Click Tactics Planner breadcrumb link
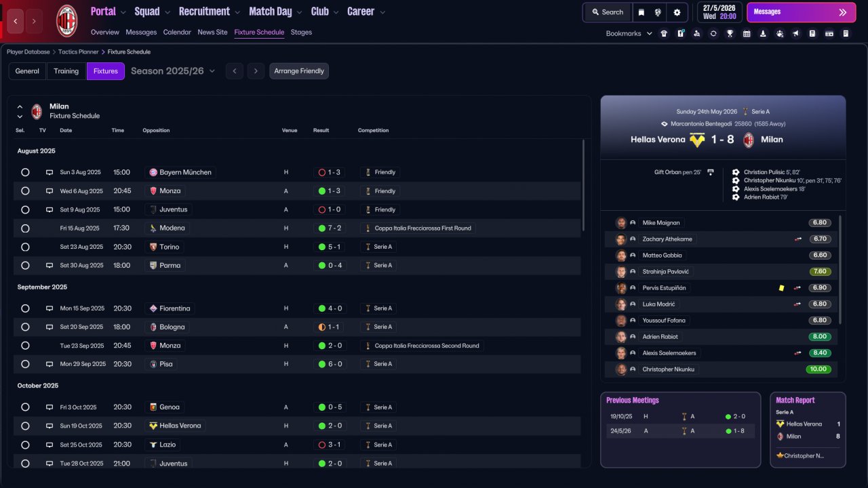The image size is (868, 488). pos(78,52)
